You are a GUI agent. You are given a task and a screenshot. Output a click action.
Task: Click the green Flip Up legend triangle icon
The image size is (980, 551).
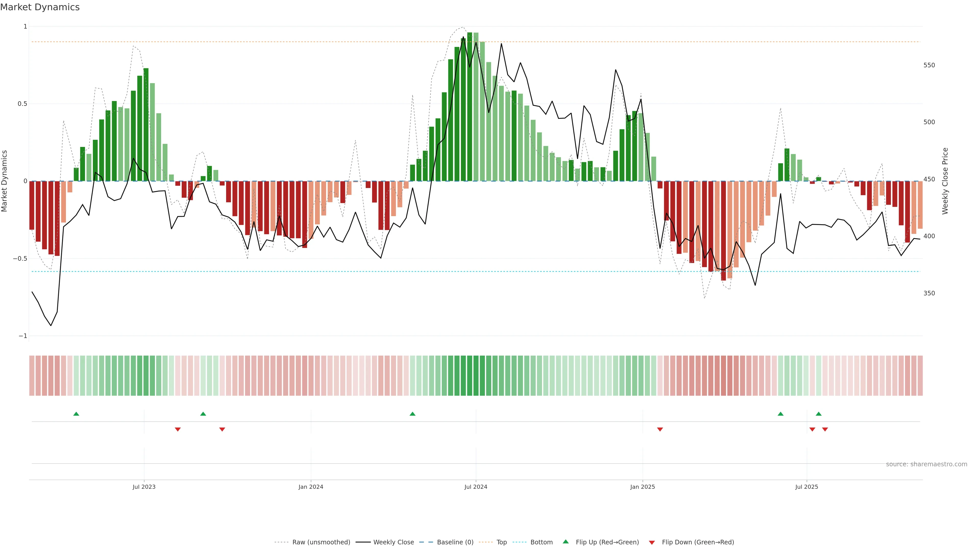click(566, 542)
